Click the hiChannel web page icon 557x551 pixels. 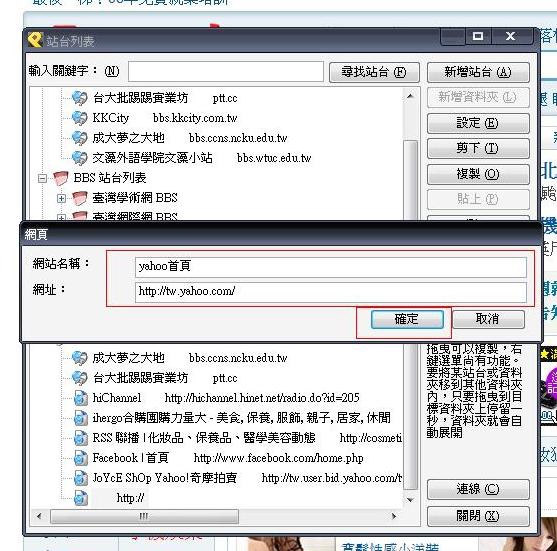tap(81, 398)
